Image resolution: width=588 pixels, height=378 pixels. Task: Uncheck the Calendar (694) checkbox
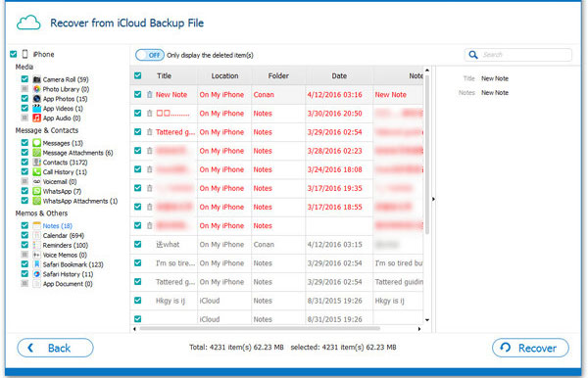coord(24,235)
